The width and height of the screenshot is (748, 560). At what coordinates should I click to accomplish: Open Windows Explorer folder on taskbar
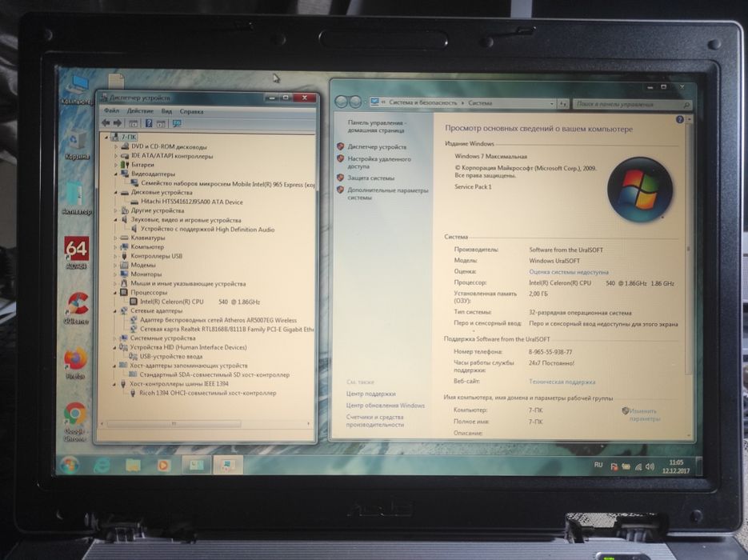pos(133,465)
